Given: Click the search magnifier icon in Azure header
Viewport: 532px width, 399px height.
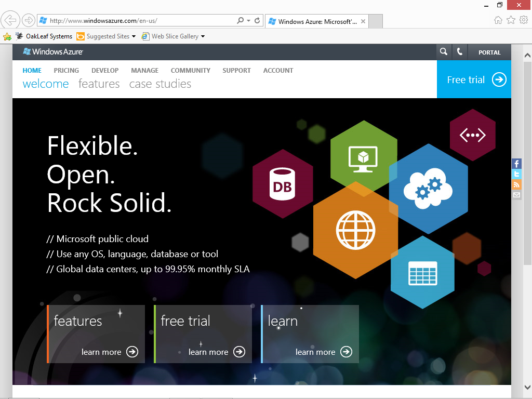Looking at the screenshot, I should point(444,51).
